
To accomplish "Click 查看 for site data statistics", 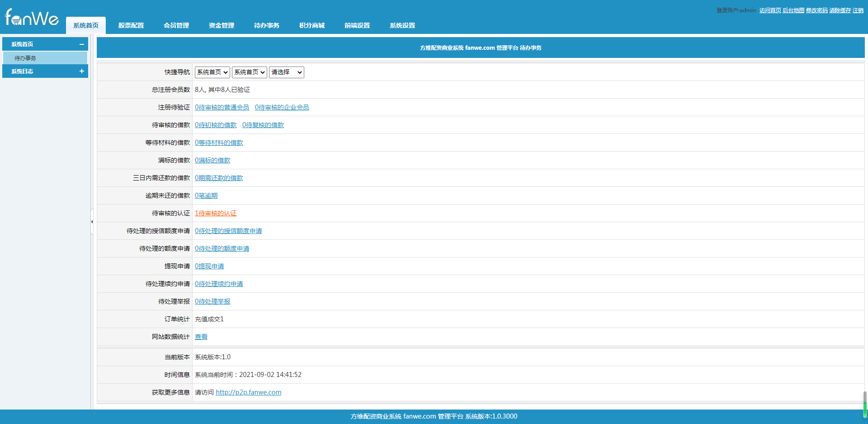I will (201, 337).
